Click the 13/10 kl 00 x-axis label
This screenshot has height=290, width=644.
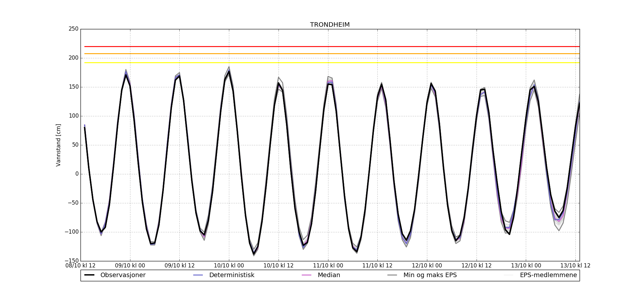[x=526, y=266]
